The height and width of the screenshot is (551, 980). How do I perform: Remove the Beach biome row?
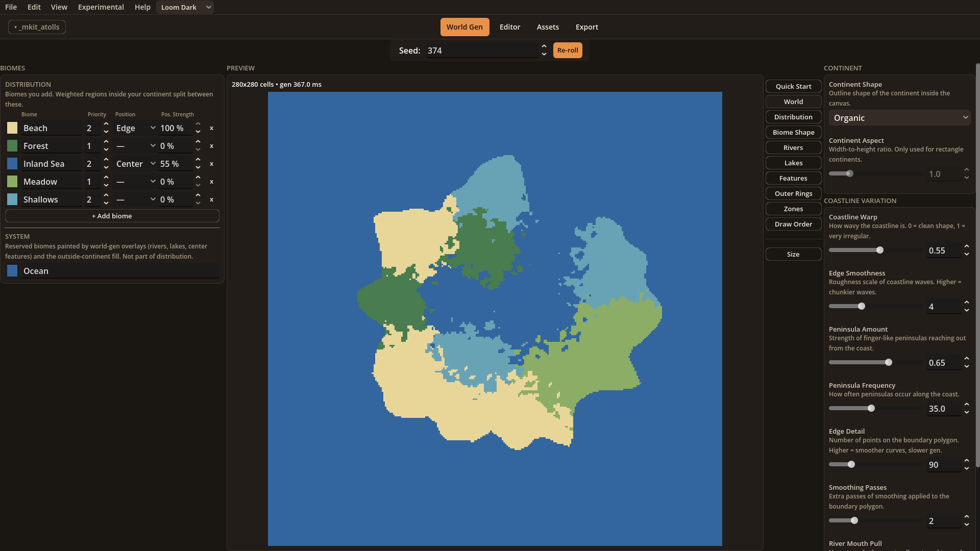point(211,128)
